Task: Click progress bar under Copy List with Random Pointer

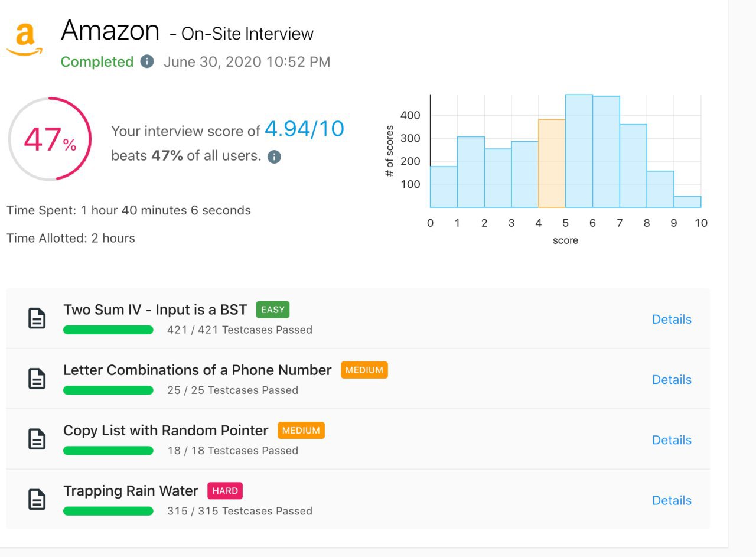Action: (x=108, y=451)
